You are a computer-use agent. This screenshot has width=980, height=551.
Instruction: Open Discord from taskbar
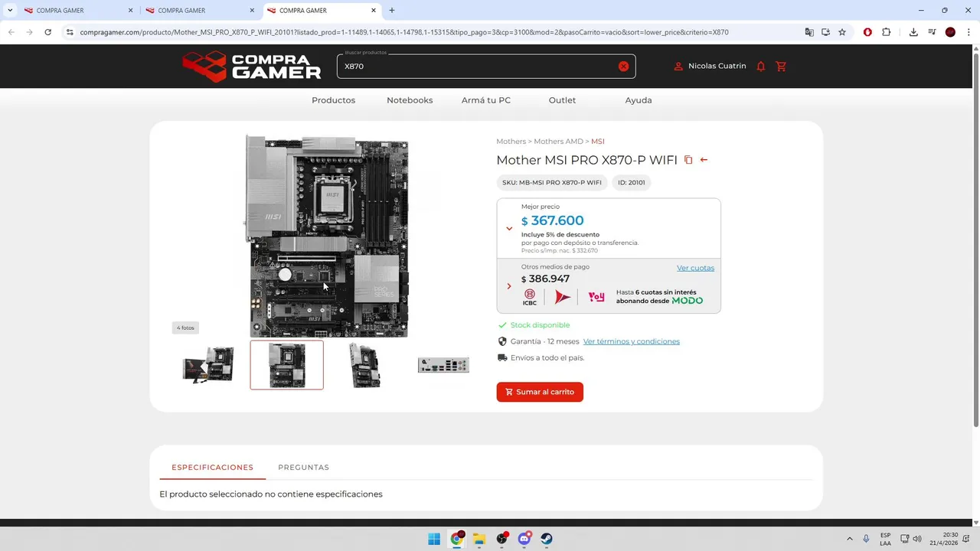click(x=524, y=539)
